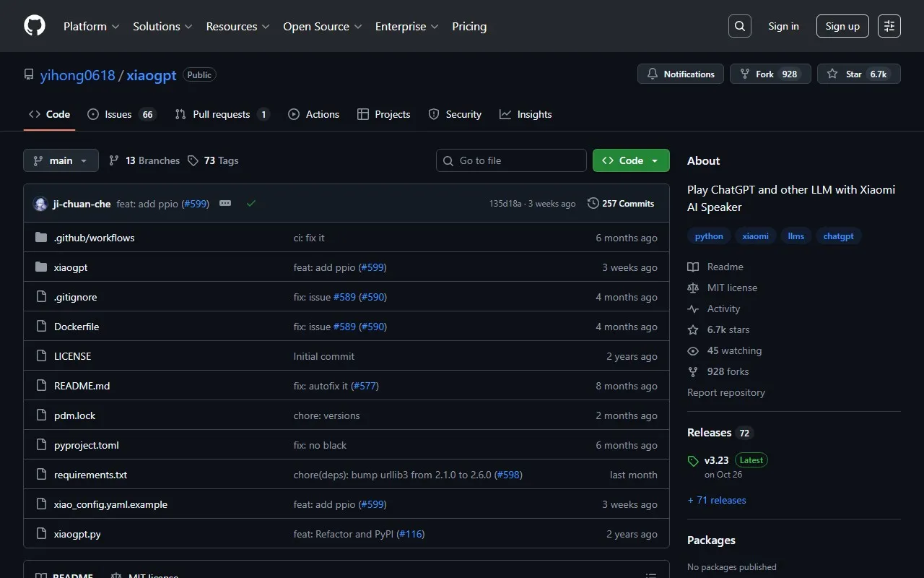The height and width of the screenshot is (578, 924).
Task: Open the Pull requests tab
Action: 221,114
